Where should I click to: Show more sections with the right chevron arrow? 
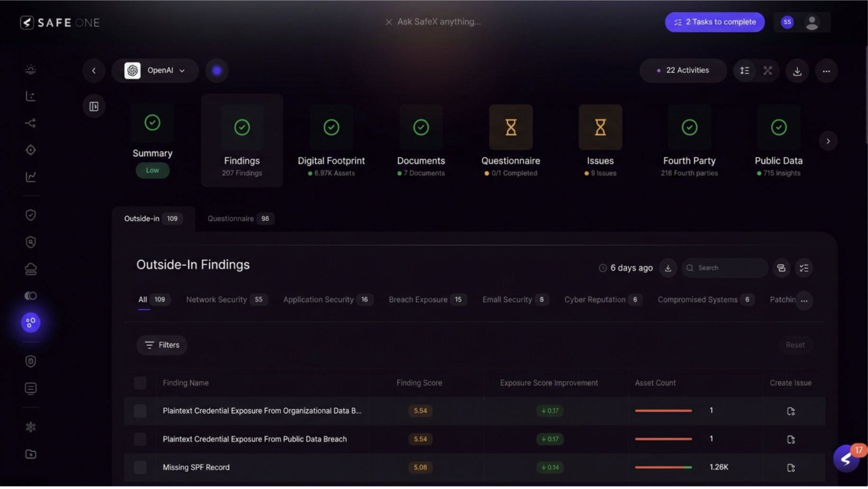coord(828,141)
